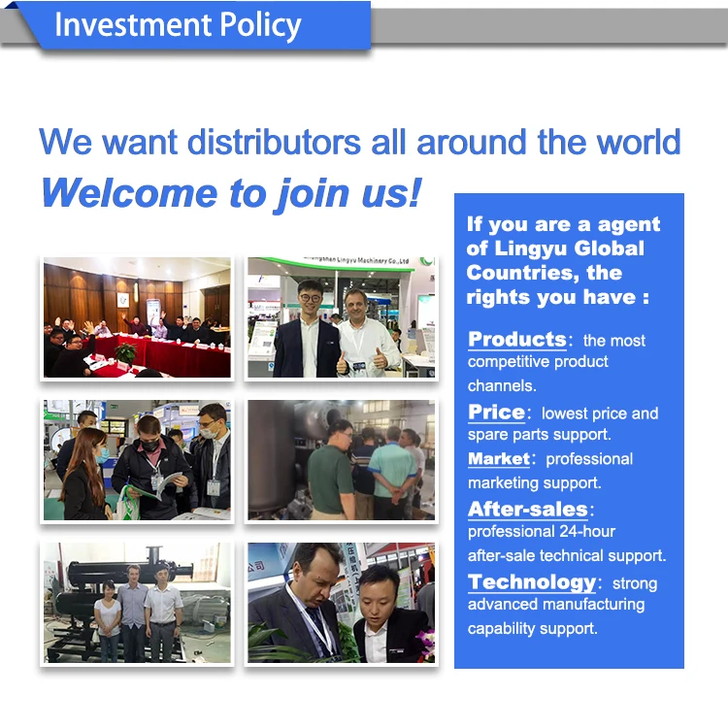Open the factory photo with the man in the green shirt
This screenshot has height=728, width=728.
click(342, 460)
